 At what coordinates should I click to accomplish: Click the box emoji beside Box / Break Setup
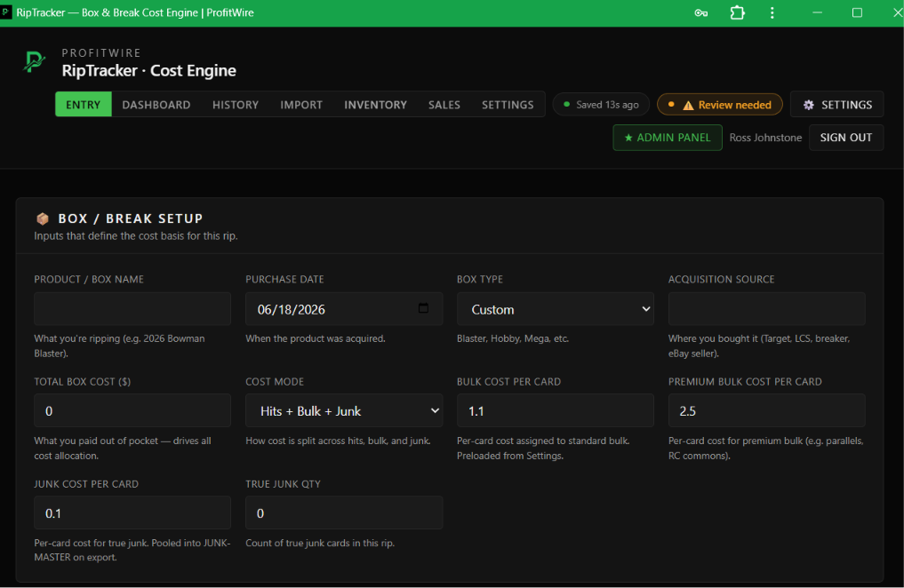[42, 219]
